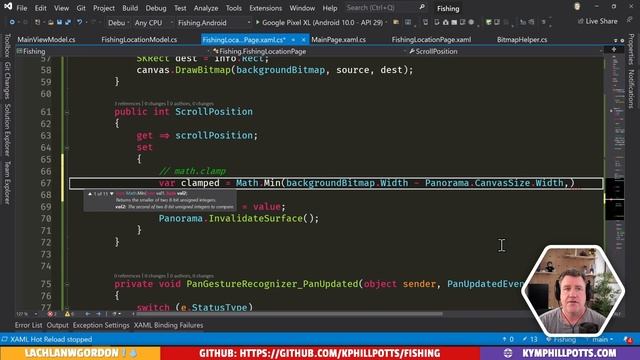Collapse the ScrollPosition property outline
The height and width of the screenshot is (360, 640).
click(x=67, y=112)
